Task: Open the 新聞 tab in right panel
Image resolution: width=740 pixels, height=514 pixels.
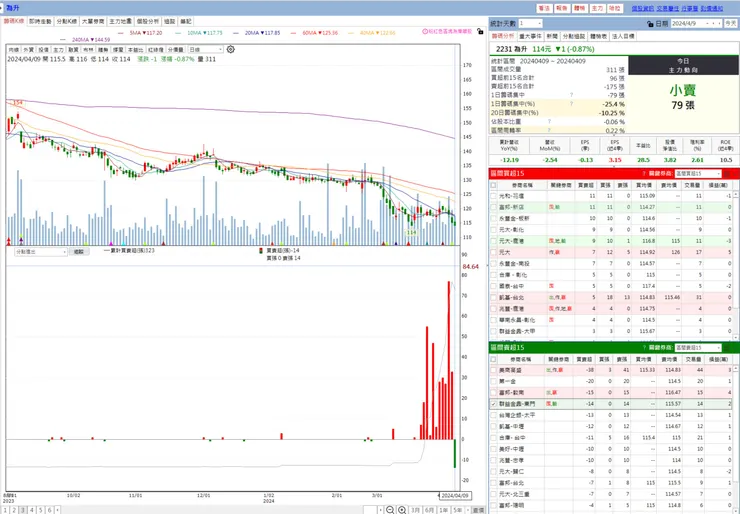Action: 552,36
